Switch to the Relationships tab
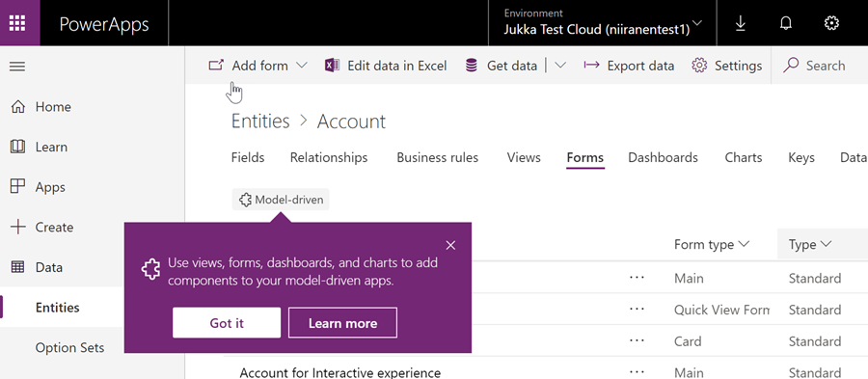 coord(329,158)
